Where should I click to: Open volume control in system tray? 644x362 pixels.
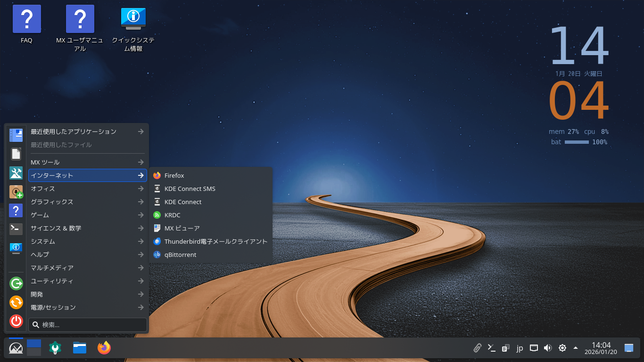547,348
